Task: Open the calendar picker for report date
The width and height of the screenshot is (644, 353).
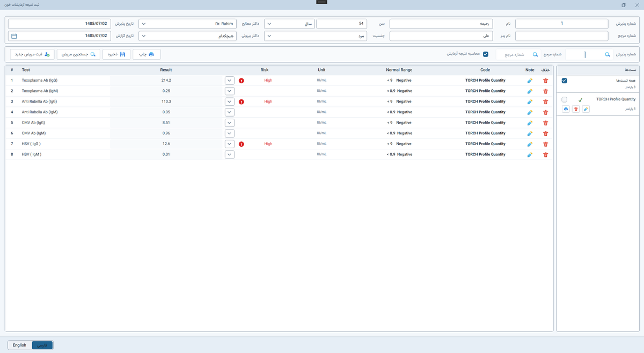Action: click(x=14, y=36)
